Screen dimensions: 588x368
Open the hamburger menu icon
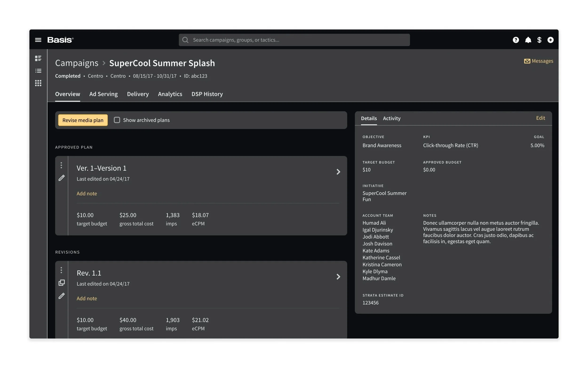coord(38,40)
